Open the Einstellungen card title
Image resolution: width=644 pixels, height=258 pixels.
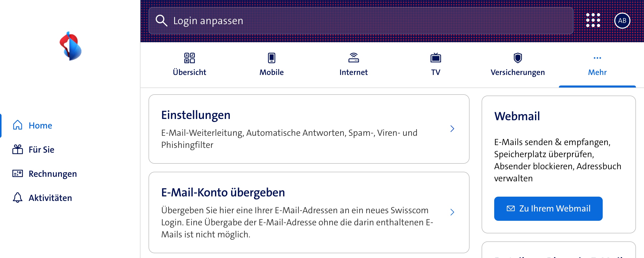pyautogui.click(x=196, y=115)
